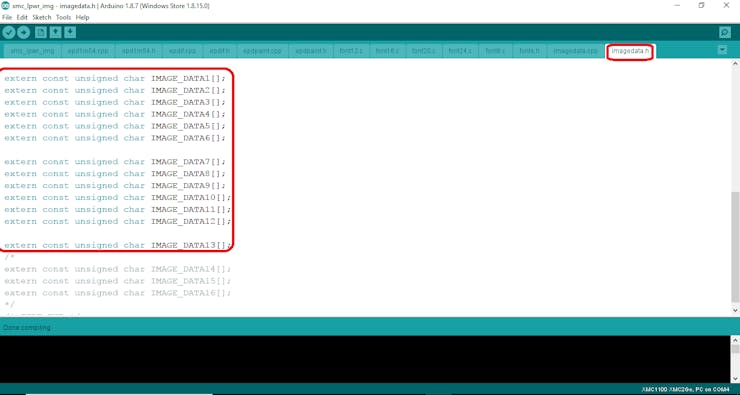This screenshot has width=740, height=395.
Task: Select the imagedata.h tab
Action: (x=630, y=50)
